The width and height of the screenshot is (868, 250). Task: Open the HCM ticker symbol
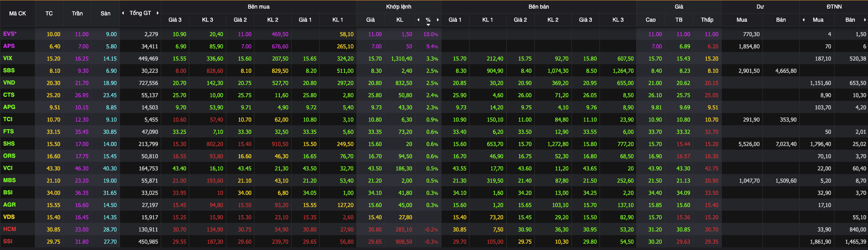pos(10,229)
